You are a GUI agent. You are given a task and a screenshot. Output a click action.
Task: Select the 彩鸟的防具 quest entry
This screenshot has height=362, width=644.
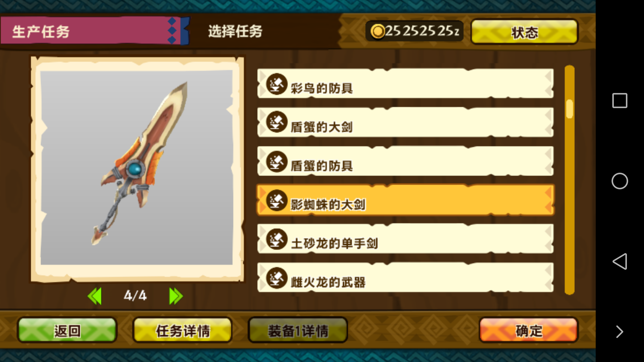(x=405, y=83)
